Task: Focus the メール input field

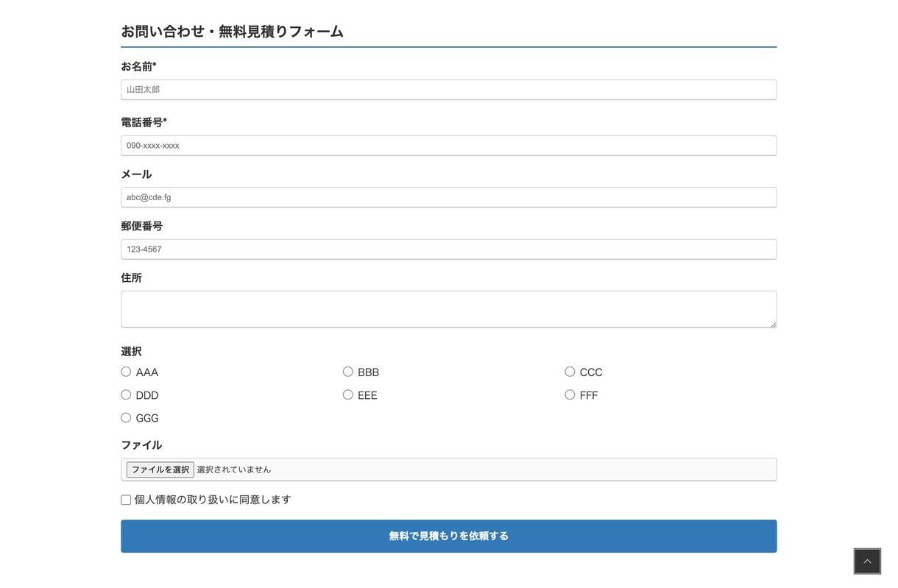Action: pos(449,197)
